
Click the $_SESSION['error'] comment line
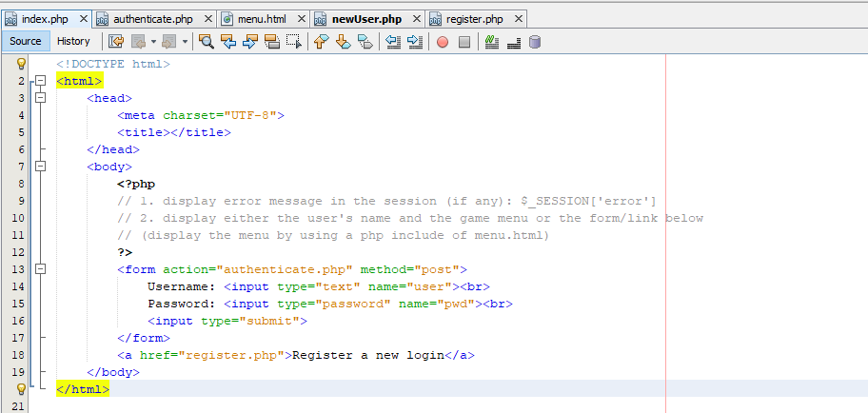click(386, 202)
